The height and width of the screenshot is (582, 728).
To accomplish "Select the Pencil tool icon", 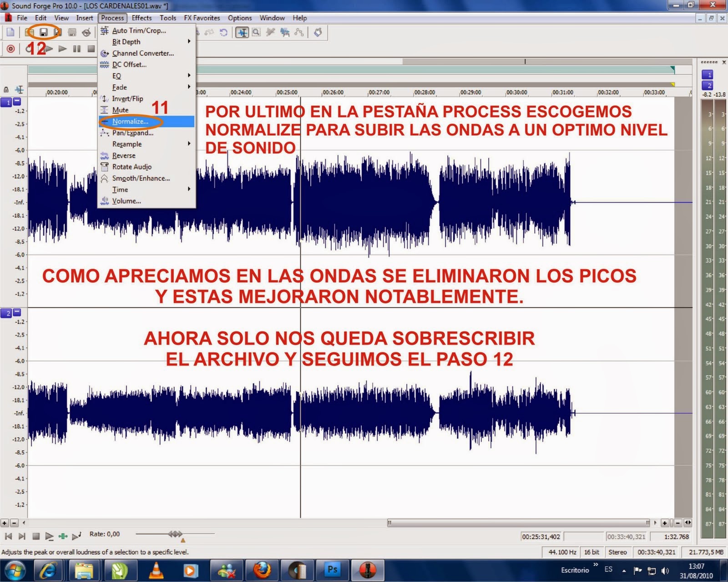I will [x=270, y=32].
